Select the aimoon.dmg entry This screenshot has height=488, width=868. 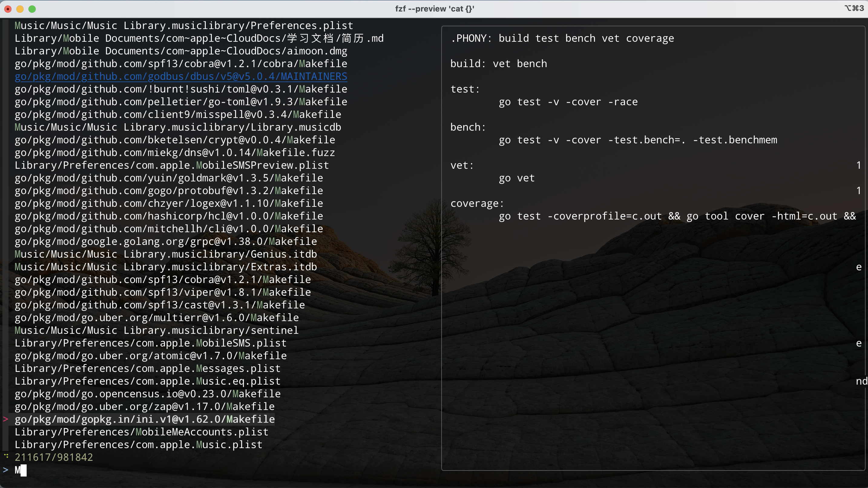pyautogui.click(x=181, y=51)
